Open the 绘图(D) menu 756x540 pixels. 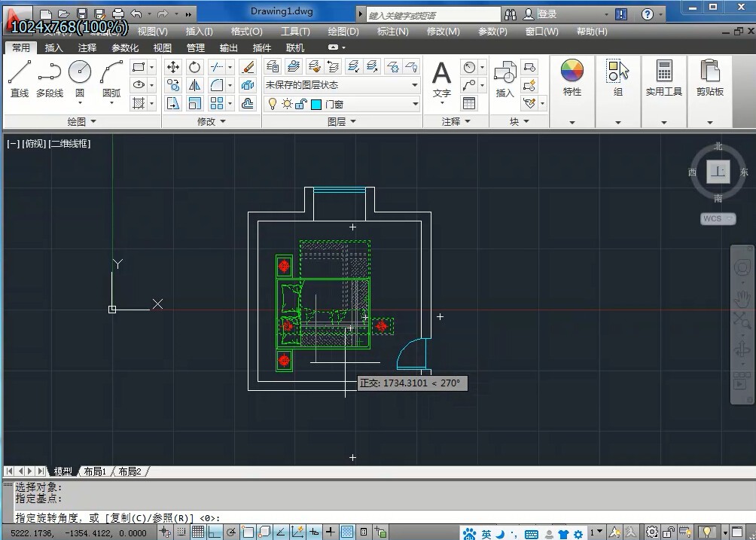point(343,32)
